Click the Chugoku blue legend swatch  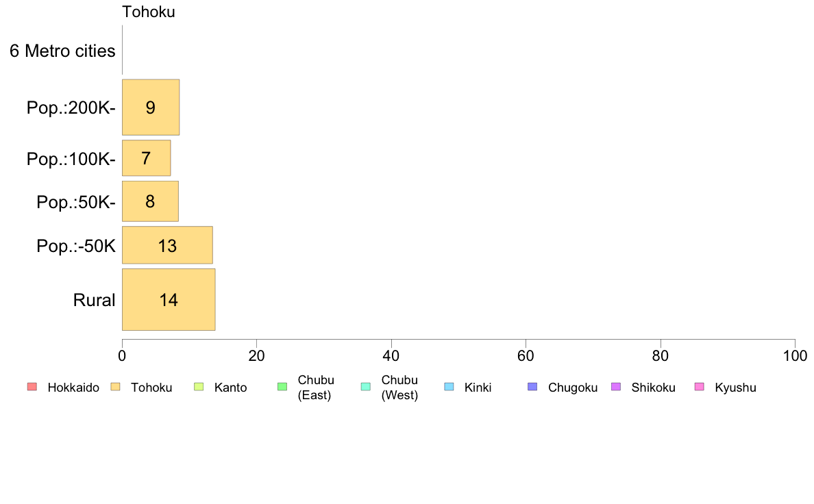532,387
